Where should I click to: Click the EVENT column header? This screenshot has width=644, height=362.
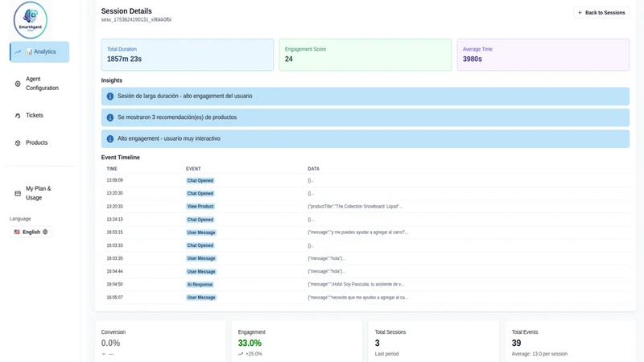(193, 169)
